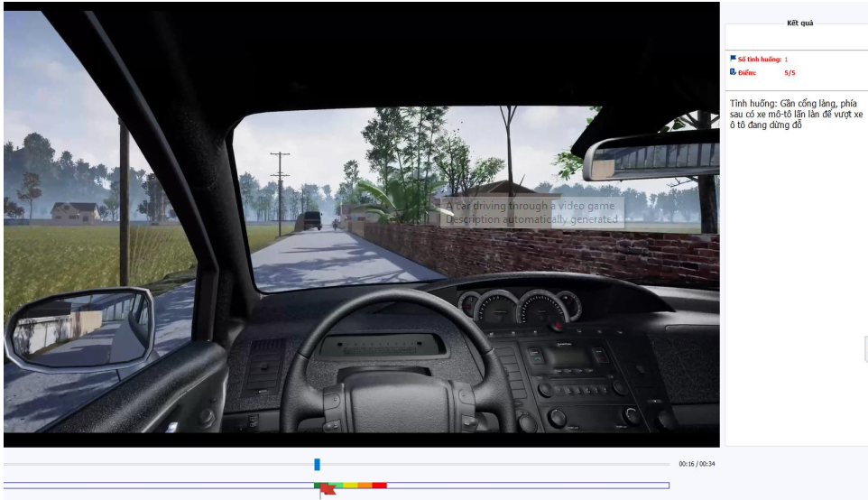Click the 00:16 / 00:34 time display

point(697,464)
